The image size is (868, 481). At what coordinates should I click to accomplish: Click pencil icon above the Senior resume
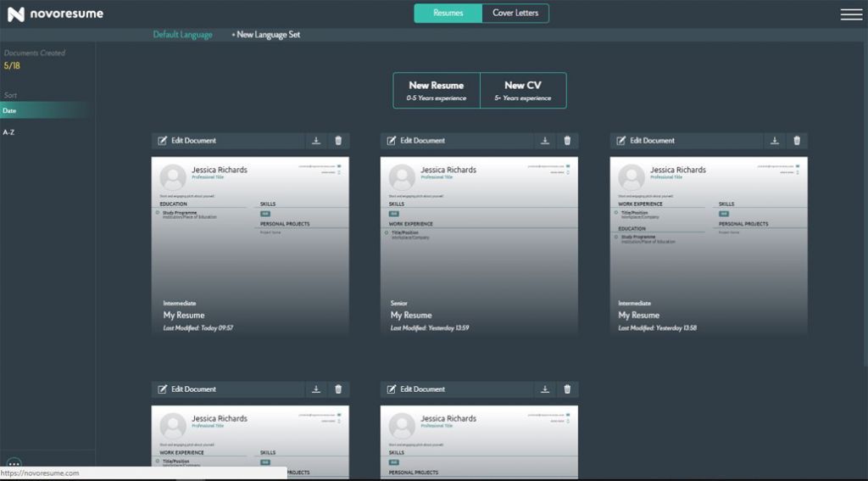pyautogui.click(x=392, y=141)
